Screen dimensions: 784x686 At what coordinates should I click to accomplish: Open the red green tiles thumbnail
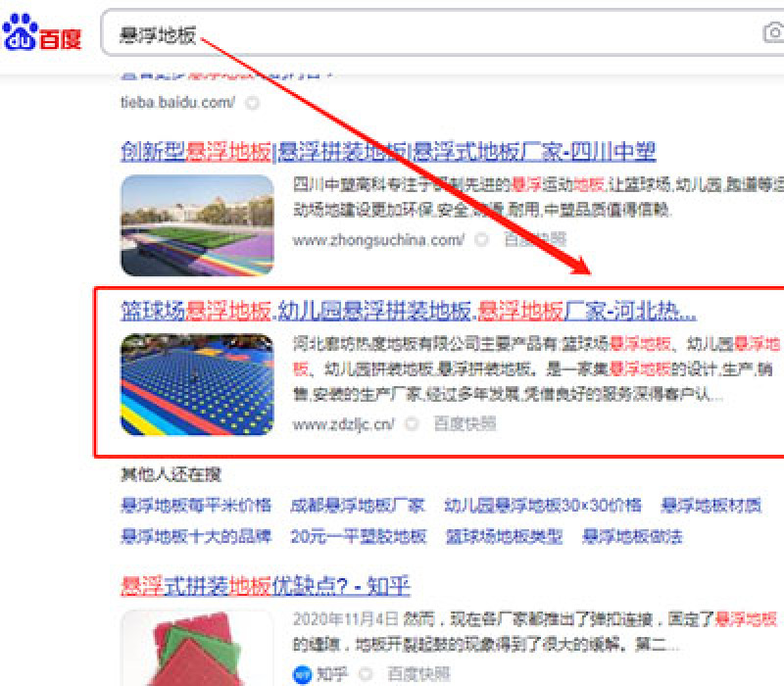point(198,649)
